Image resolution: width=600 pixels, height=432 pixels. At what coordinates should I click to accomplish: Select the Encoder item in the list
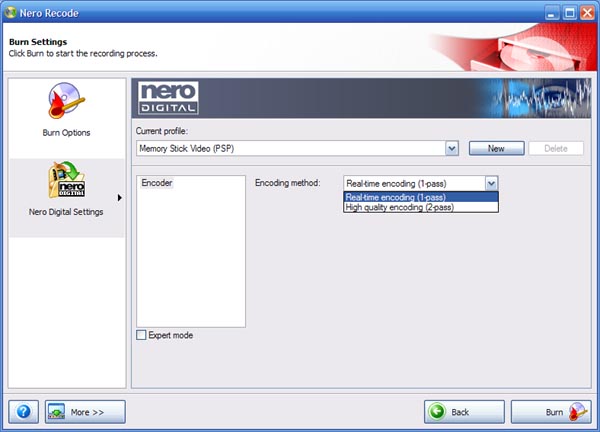point(157,183)
